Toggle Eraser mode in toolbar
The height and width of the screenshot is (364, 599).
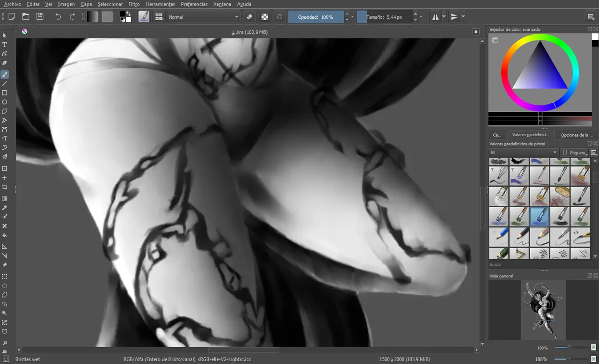point(249,17)
